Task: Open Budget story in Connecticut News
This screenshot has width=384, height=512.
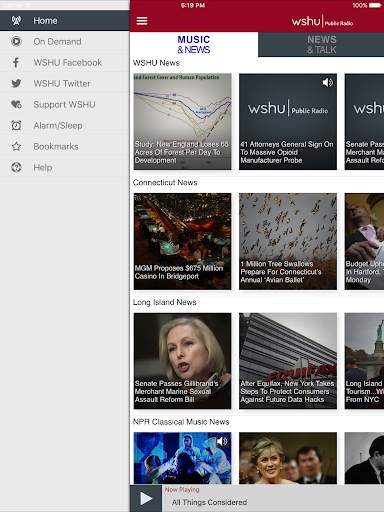Action: (x=364, y=241)
